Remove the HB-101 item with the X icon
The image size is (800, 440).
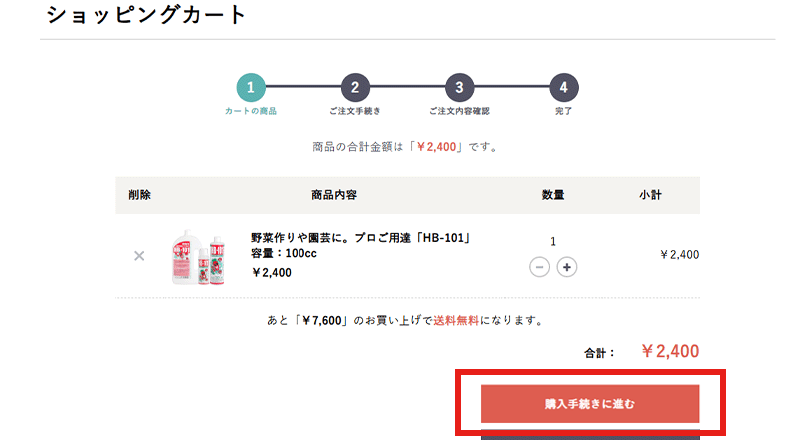click(139, 256)
